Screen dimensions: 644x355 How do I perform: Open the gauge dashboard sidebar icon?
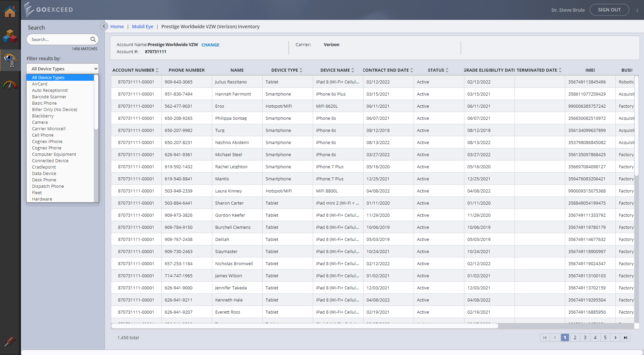pos(10,84)
